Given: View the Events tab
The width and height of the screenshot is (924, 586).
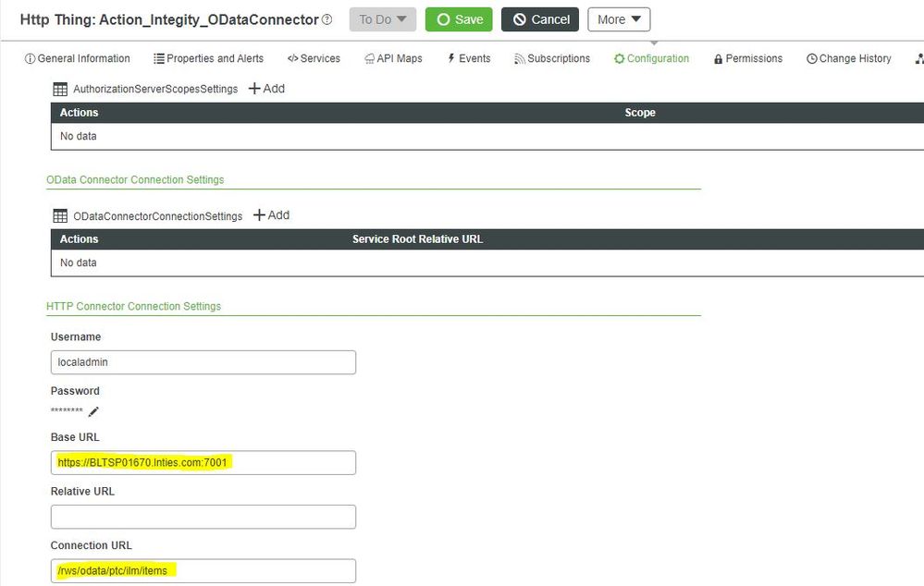Looking at the screenshot, I should [469, 58].
